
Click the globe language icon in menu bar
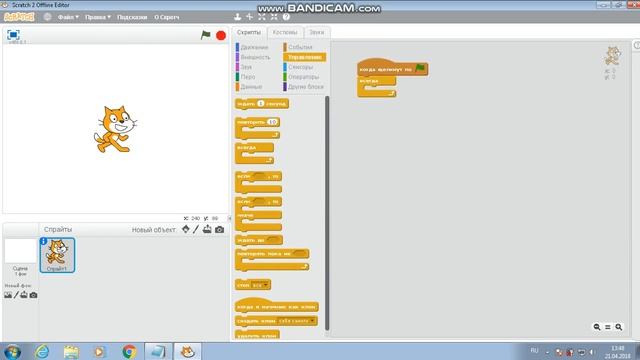pyautogui.click(x=47, y=17)
